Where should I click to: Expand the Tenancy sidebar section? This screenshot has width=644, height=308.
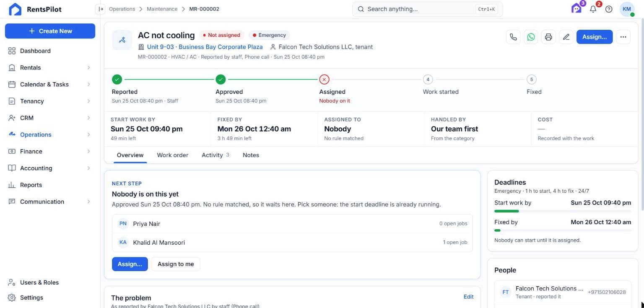tap(50, 101)
